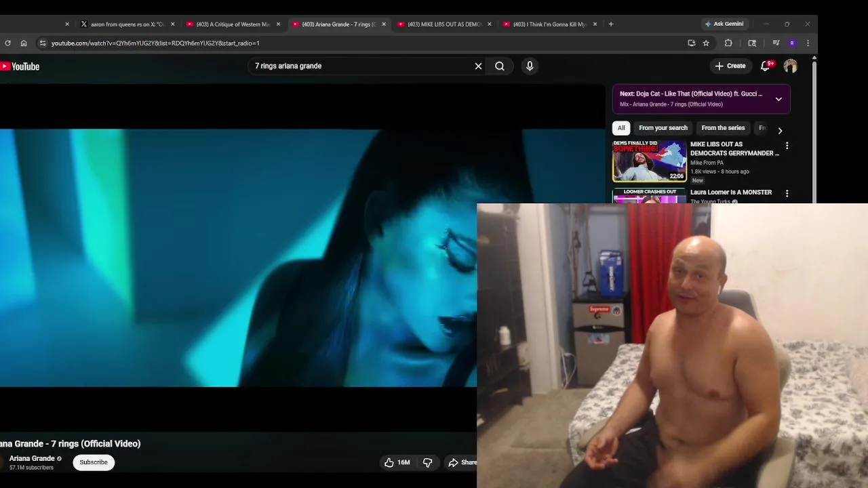Open the media controls icon in toolbar
The height and width of the screenshot is (488, 868).
(776, 43)
